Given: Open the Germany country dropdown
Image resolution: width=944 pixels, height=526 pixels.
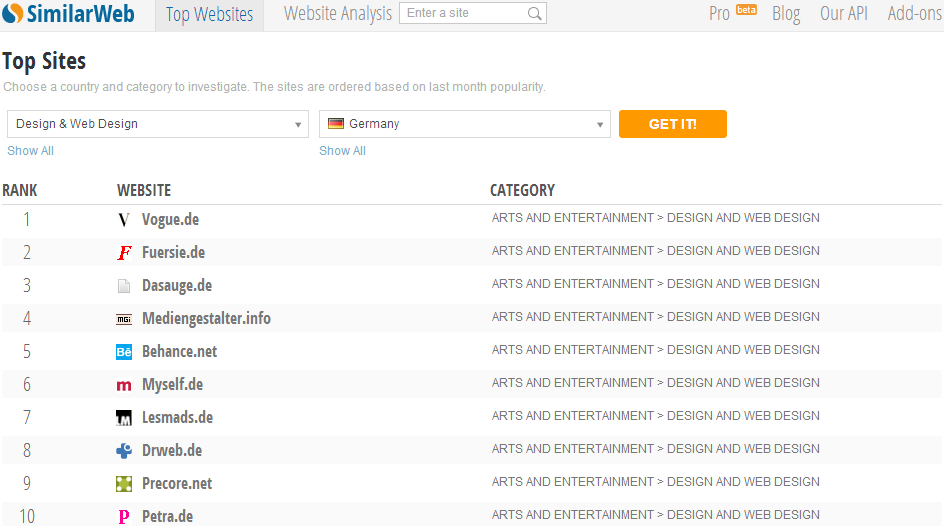Looking at the screenshot, I should (465, 124).
